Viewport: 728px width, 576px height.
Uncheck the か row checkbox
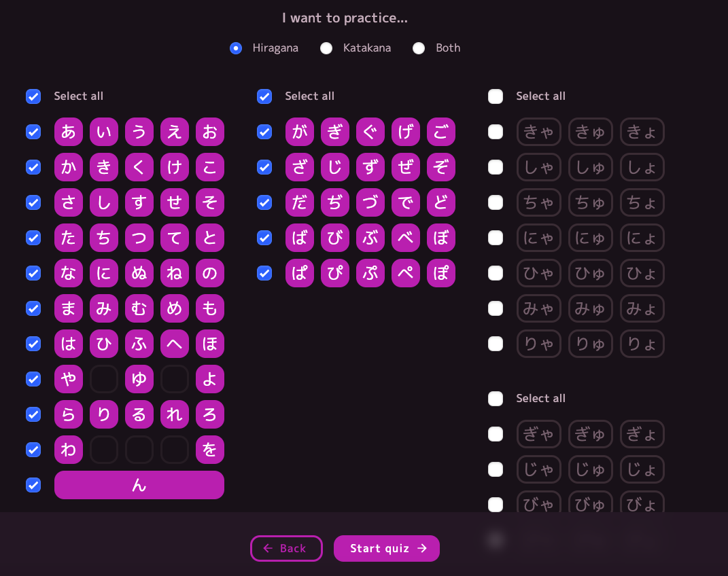point(33,167)
